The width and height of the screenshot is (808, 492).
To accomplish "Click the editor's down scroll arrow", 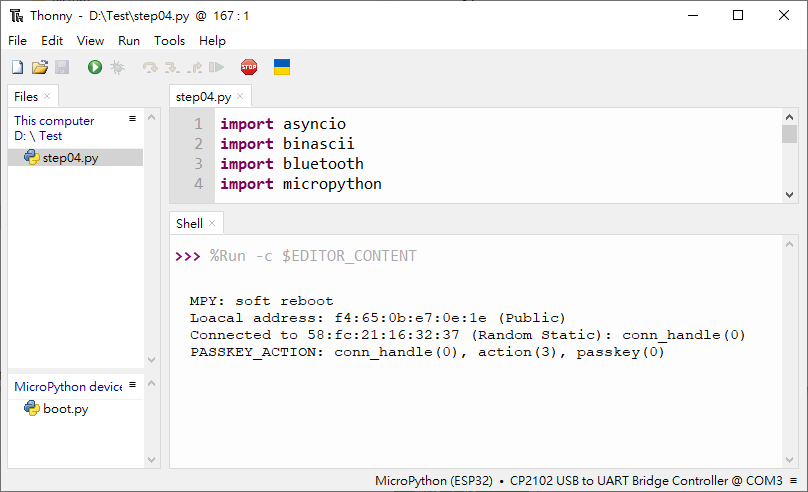I will pyautogui.click(x=789, y=195).
